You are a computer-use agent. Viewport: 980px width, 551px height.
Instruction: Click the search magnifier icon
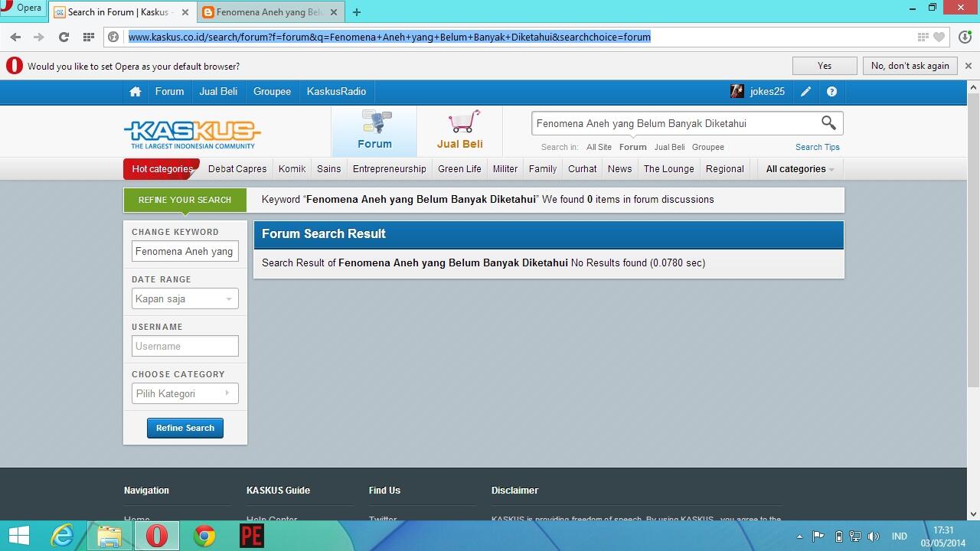[x=828, y=122]
